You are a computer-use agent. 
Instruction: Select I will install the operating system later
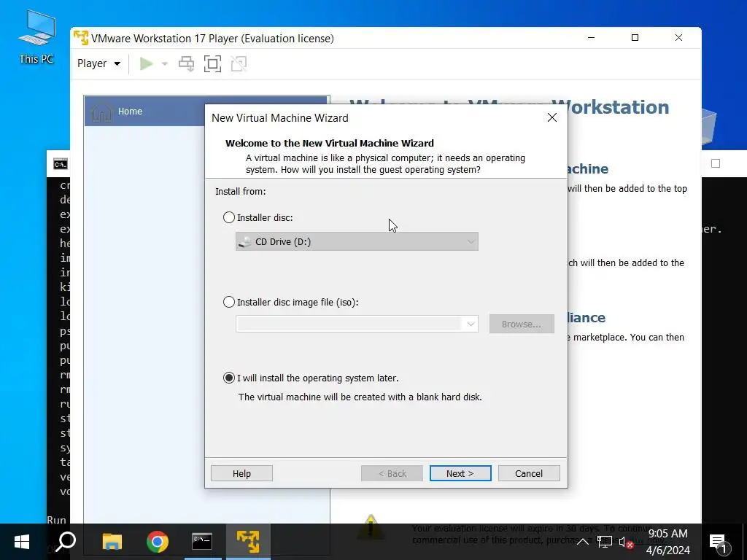pos(229,378)
